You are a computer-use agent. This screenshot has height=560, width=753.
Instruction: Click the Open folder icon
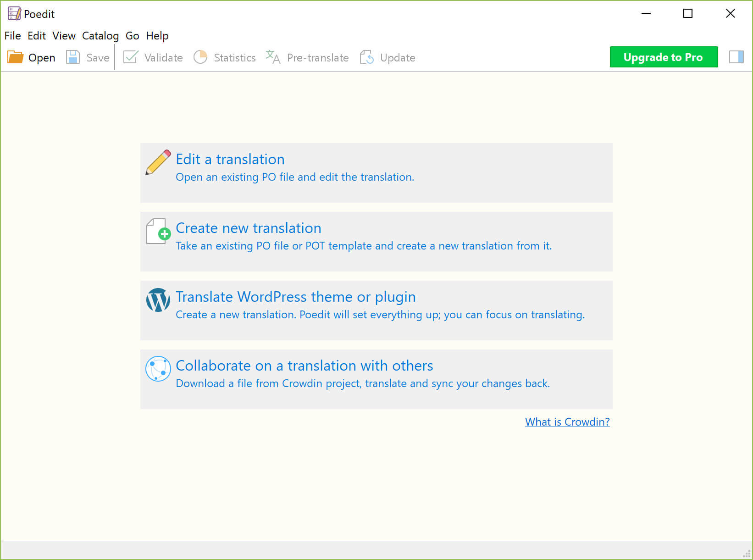pos(15,57)
